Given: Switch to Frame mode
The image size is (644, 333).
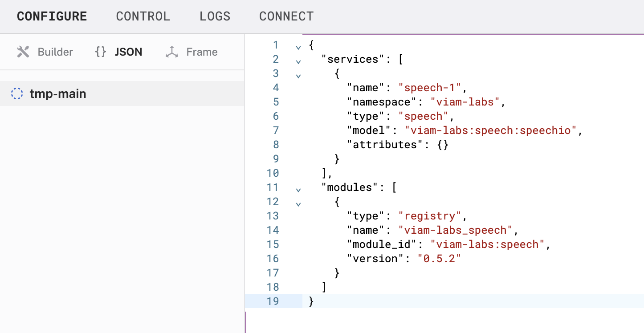Looking at the screenshot, I should pyautogui.click(x=202, y=52).
